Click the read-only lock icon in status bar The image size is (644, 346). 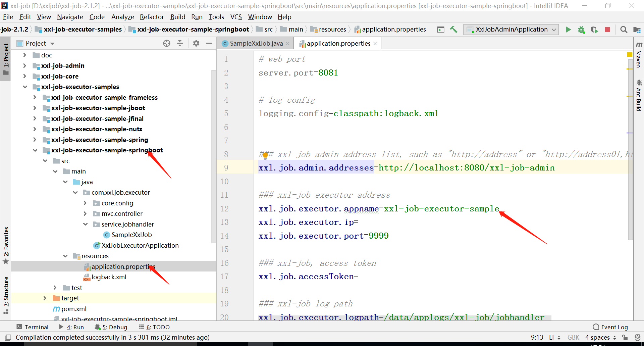pos(625,337)
